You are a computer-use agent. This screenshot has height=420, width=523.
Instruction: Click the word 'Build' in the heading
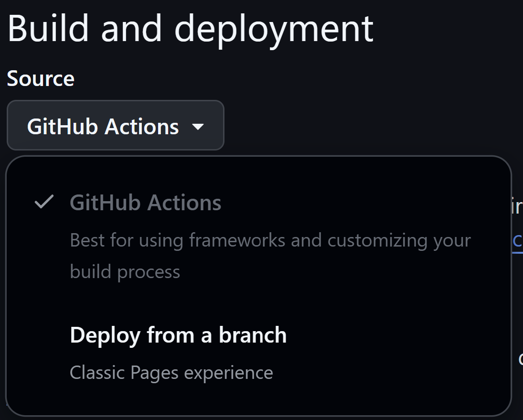point(48,28)
